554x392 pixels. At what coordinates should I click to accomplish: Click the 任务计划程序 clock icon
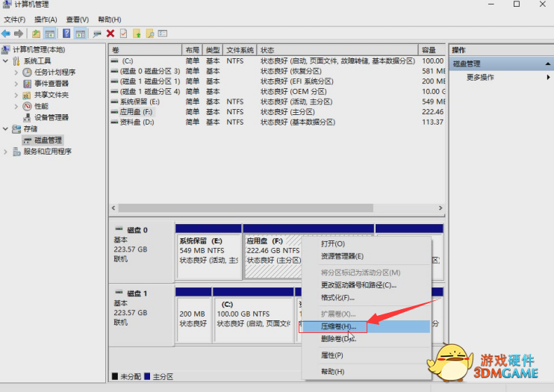point(27,72)
